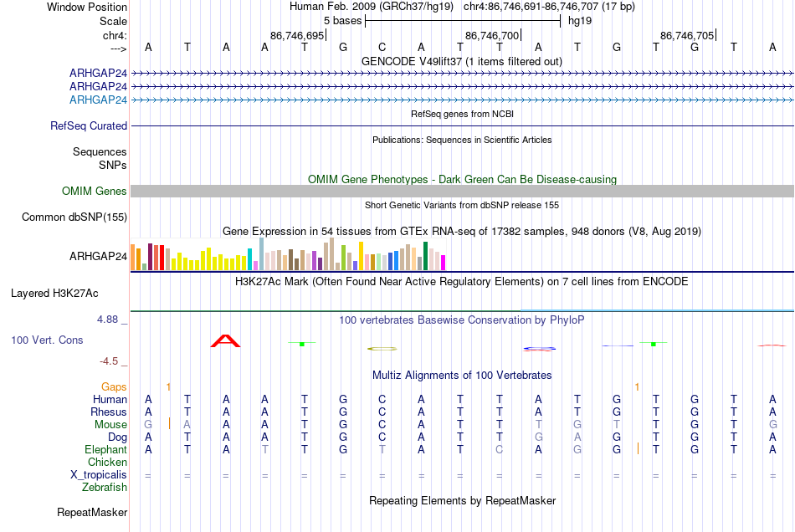This screenshot has height=532, width=795.
Task: Click the gray OMIM Genes bar
Action: point(462,191)
